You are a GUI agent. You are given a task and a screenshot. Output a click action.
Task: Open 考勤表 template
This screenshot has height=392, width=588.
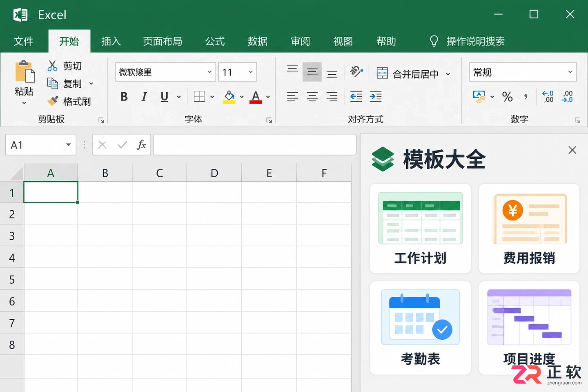click(420, 328)
